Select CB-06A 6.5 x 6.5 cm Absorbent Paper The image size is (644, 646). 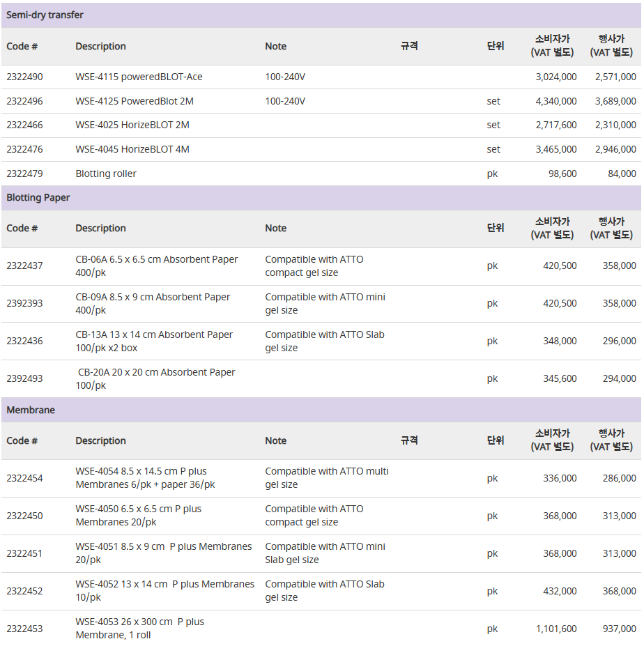157,266
